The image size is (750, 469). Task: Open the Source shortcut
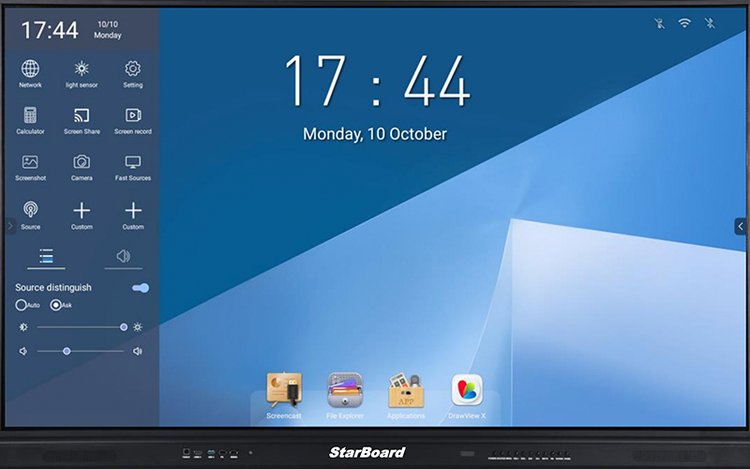pyautogui.click(x=30, y=215)
